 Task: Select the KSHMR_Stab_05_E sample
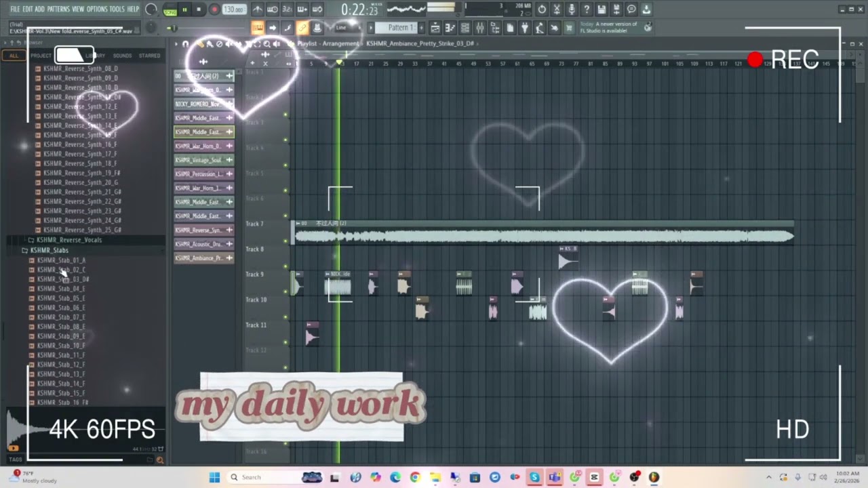(x=61, y=298)
